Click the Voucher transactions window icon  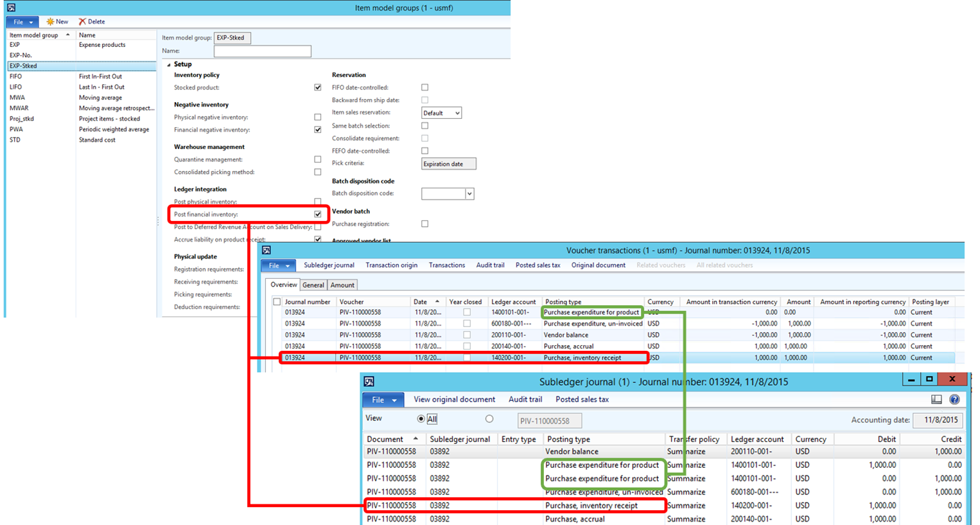267,250
